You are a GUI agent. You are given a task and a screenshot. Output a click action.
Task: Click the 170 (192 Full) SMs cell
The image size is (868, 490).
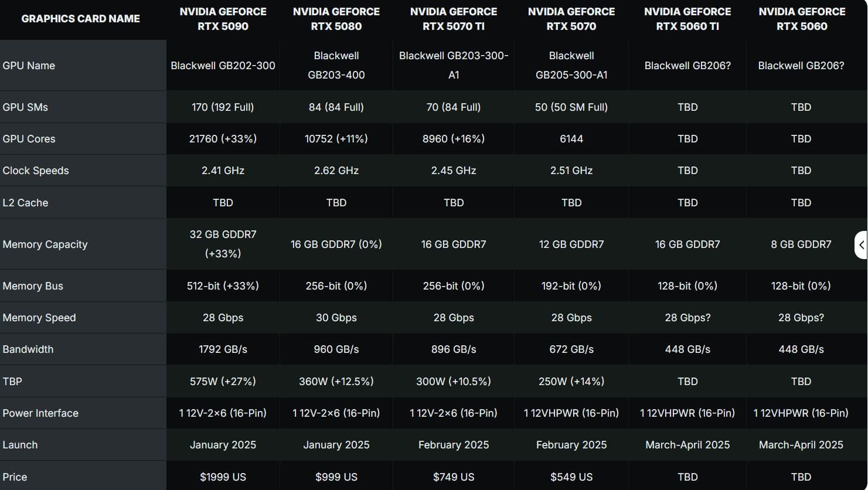(223, 107)
